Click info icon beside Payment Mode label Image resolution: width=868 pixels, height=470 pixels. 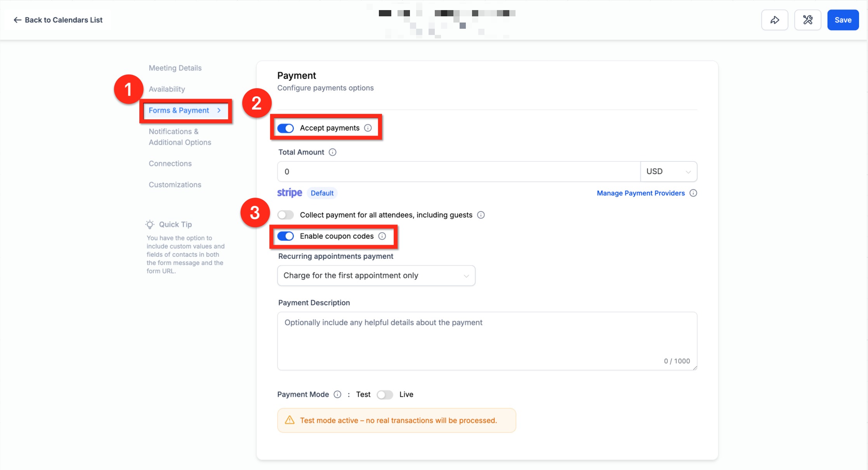pyautogui.click(x=338, y=395)
